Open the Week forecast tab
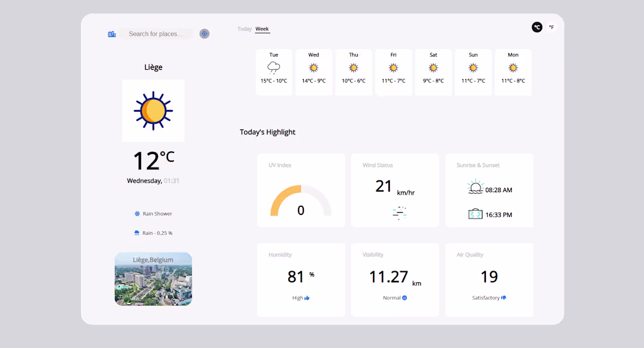The width and height of the screenshot is (644, 348). coord(262,28)
